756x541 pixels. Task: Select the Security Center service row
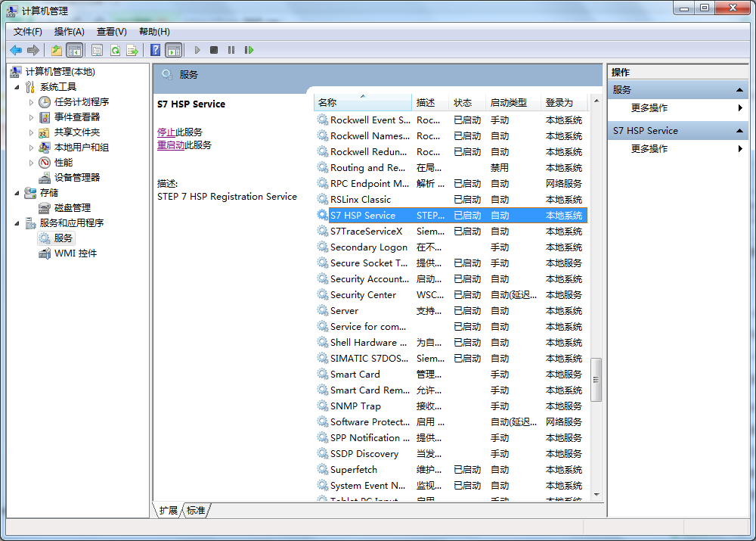pyautogui.click(x=451, y=295)
